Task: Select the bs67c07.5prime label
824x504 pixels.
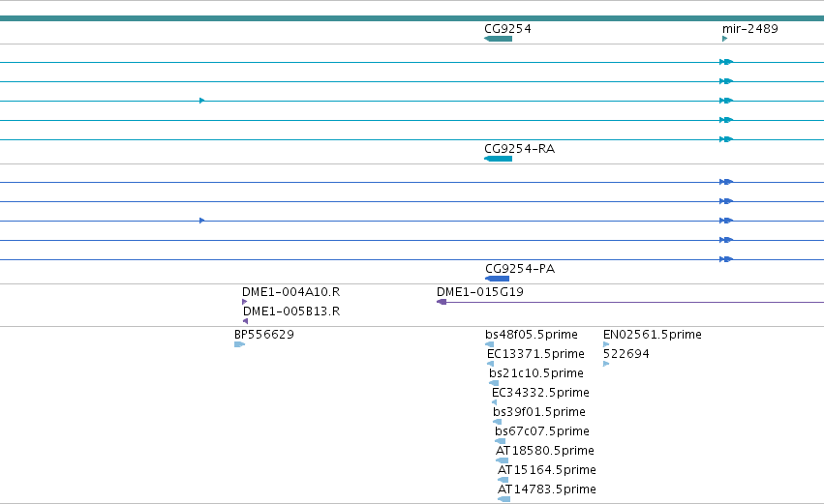Action: 542,431
